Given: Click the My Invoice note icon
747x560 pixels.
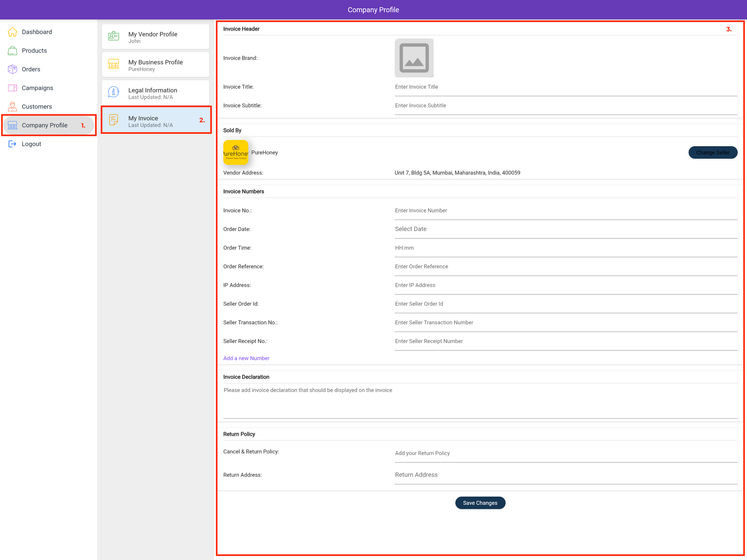Looking at the screenshot, I should point(114,120).
